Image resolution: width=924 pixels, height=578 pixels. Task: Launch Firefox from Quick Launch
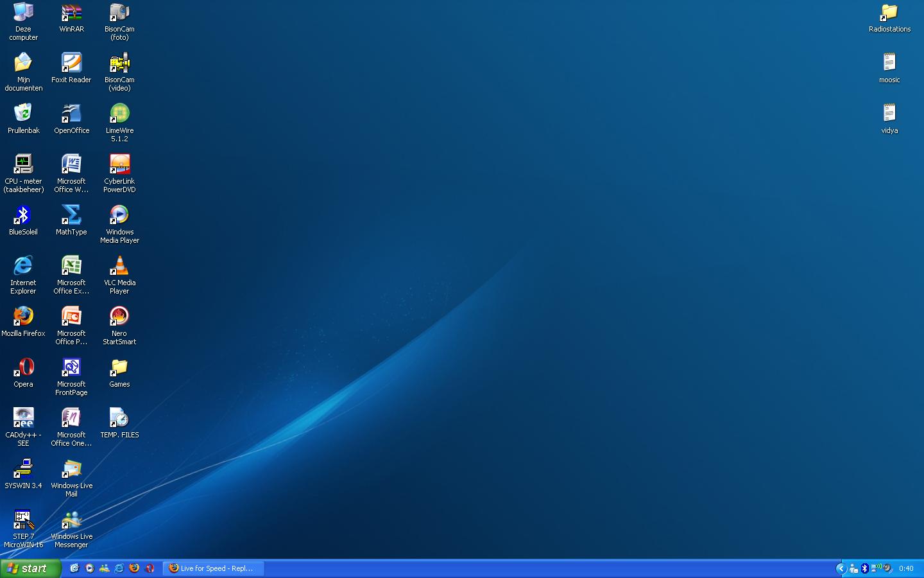(134, 568)
